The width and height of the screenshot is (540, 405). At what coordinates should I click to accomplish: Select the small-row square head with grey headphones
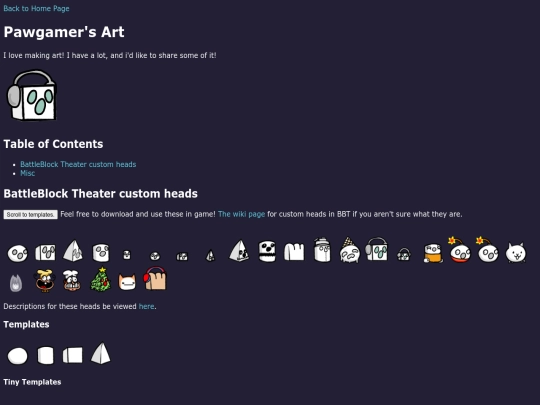coord(376,249)
